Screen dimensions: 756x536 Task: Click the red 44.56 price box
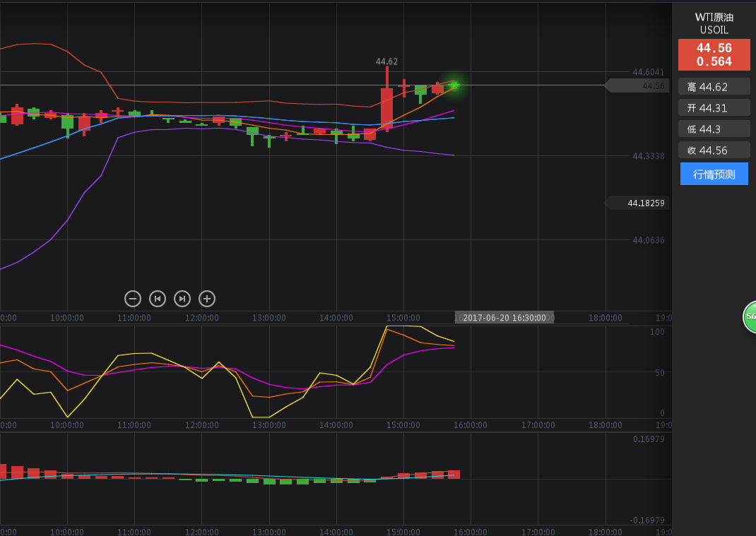714,54
